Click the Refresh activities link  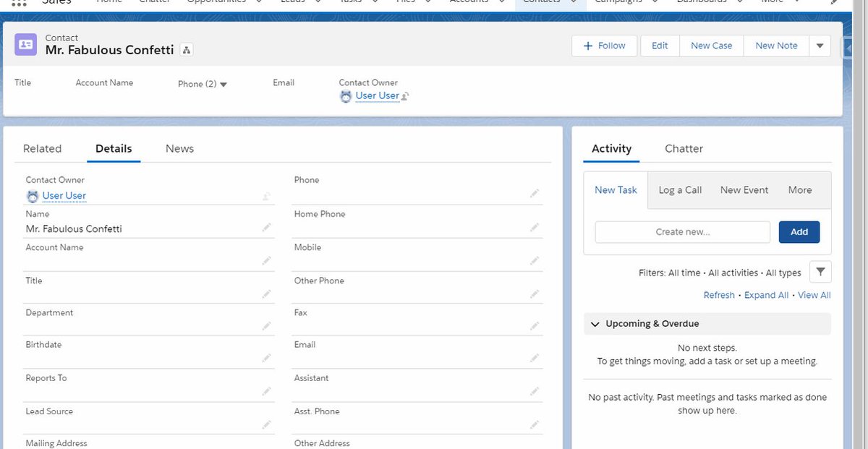(719, 295)
